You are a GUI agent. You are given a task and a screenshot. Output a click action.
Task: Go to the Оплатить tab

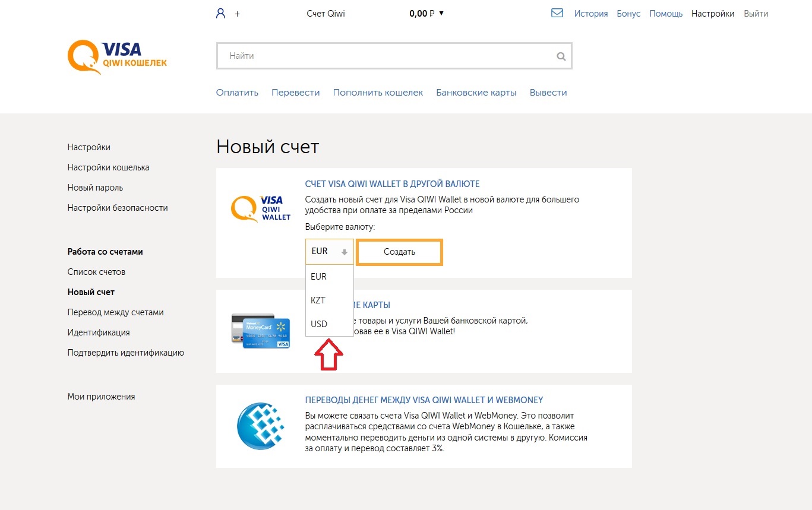237,93
